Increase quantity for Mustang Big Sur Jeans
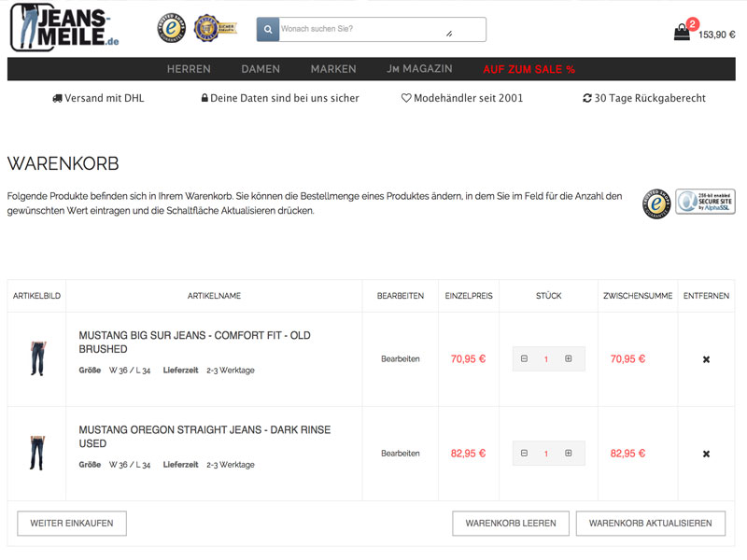Viewport: 747px width, 560px height. click(x=569, y=358)
